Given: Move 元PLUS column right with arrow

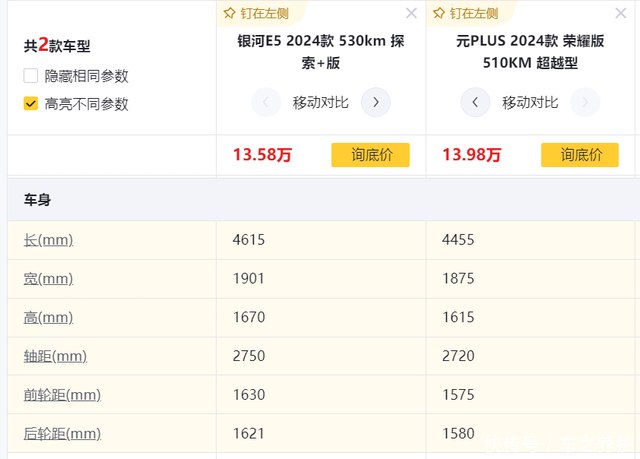Looking at the screenshot, I should tap(585, 102).
